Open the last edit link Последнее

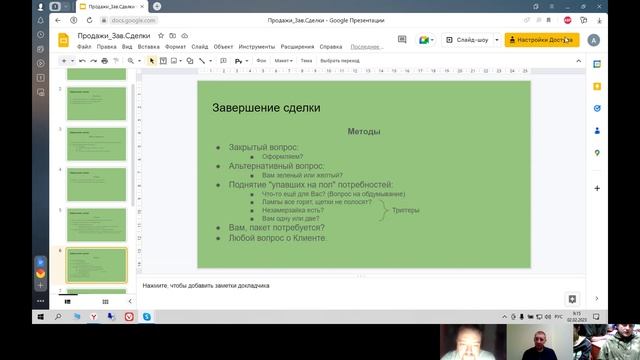click(x=366, y=47)
